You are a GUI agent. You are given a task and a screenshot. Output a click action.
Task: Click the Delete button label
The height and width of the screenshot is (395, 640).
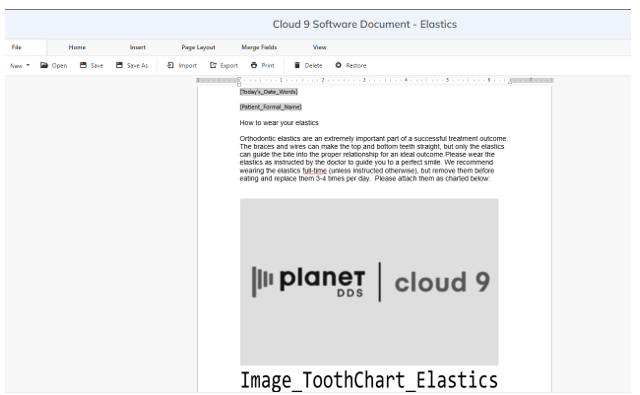(313, 66)
